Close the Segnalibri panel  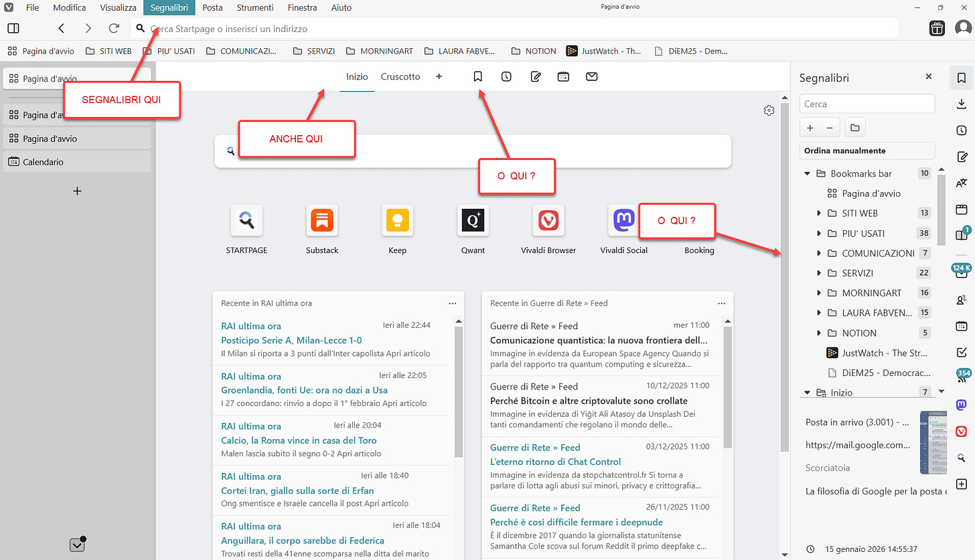click(x=928, y=77)
